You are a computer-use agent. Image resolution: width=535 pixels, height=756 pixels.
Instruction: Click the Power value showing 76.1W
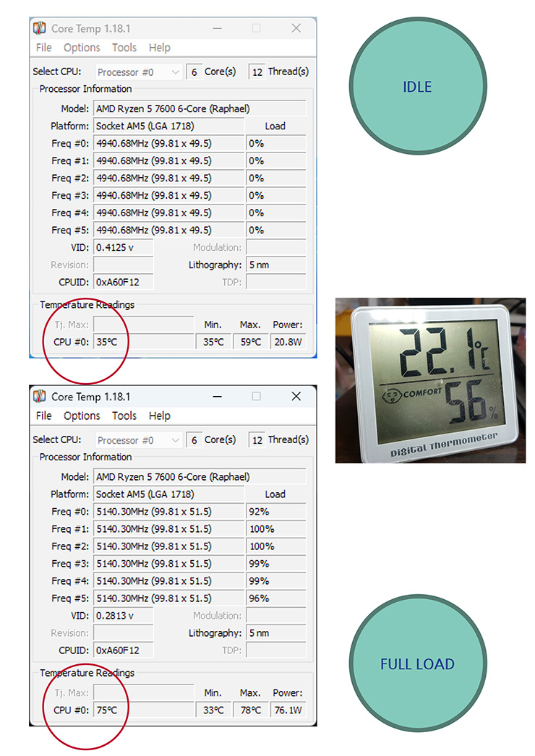288,710
